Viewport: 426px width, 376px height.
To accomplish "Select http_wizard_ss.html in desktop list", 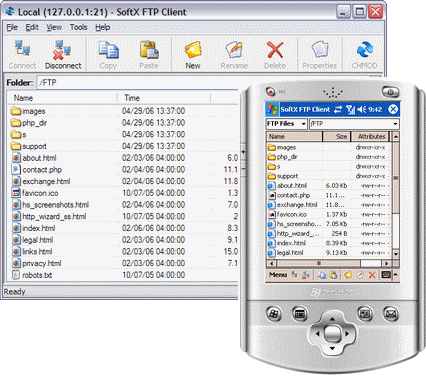I will (49, 216).
